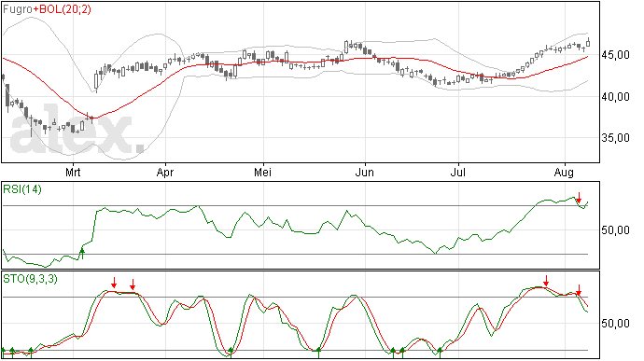Click the 40,00 price axis value

[616, 97]
